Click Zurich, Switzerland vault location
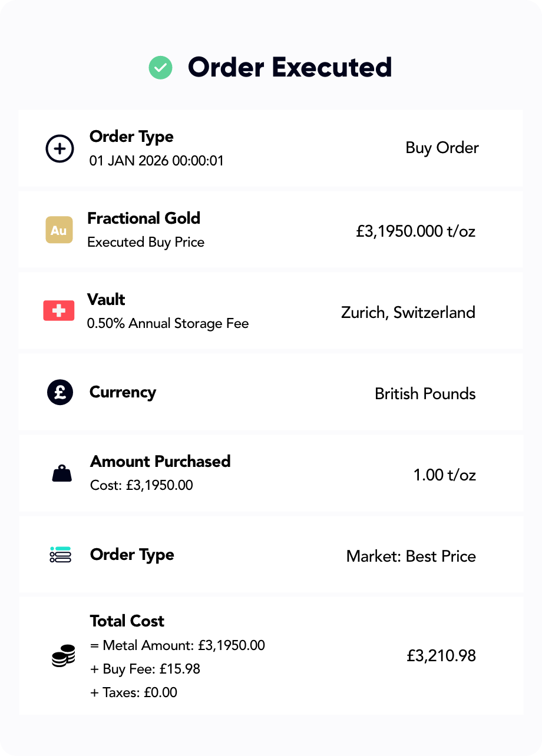 tap(408, 312)
